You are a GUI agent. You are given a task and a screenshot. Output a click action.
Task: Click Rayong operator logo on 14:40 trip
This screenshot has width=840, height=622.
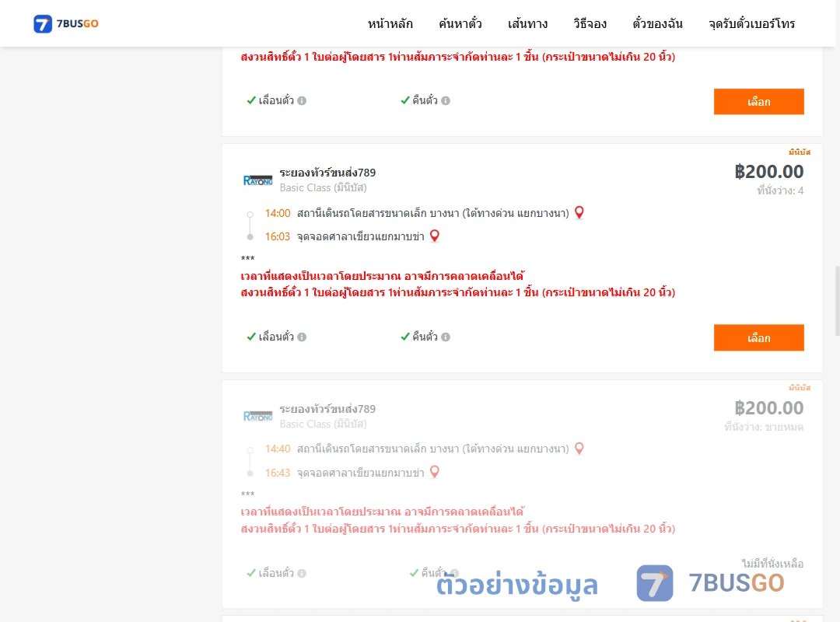click(x=257, y=416)
